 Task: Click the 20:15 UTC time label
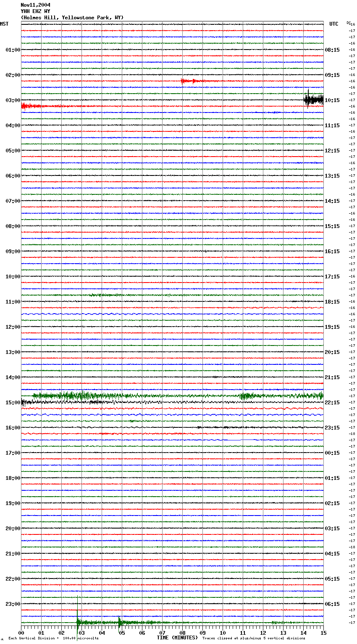(x=332, y=352)
